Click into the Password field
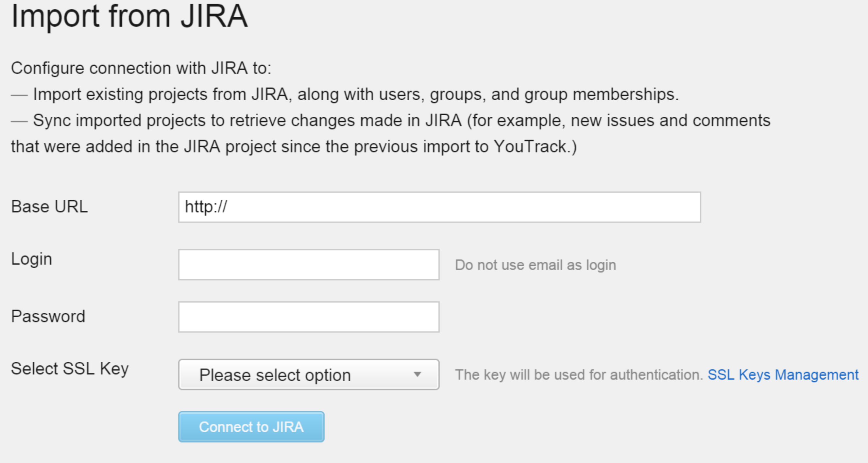This screenshot has width=868, height=463. [x=309, y=317]
